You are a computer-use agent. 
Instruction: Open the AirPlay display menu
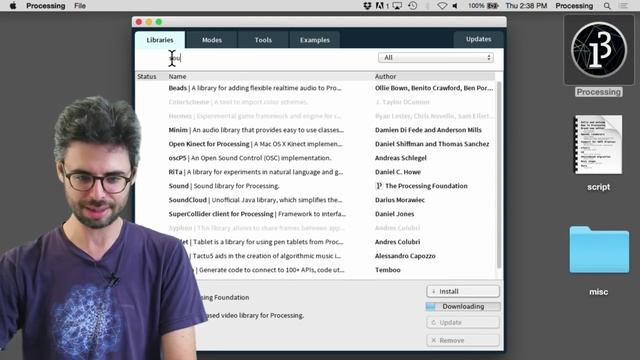click(397, 6)
